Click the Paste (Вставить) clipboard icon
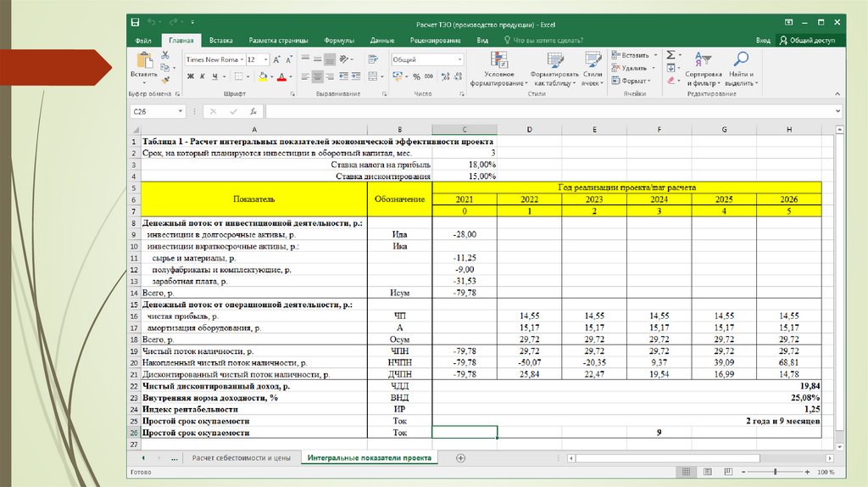This screenshot has height=487, width=868. click(x=143, y=61)
